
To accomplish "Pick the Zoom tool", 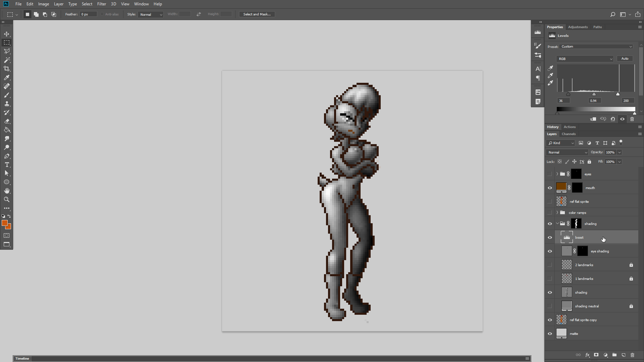I will click(7, 199).
